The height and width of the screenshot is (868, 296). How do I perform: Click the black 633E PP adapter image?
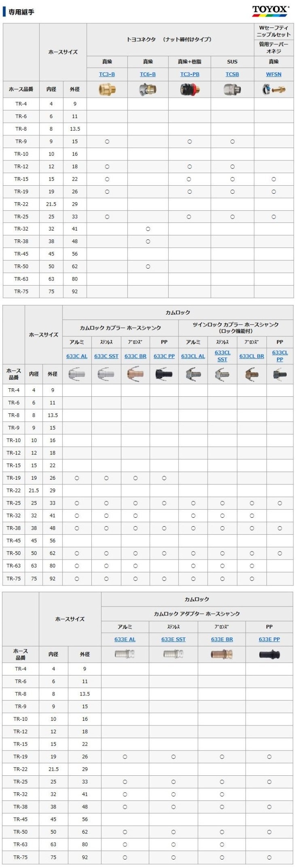click(269, 654)
